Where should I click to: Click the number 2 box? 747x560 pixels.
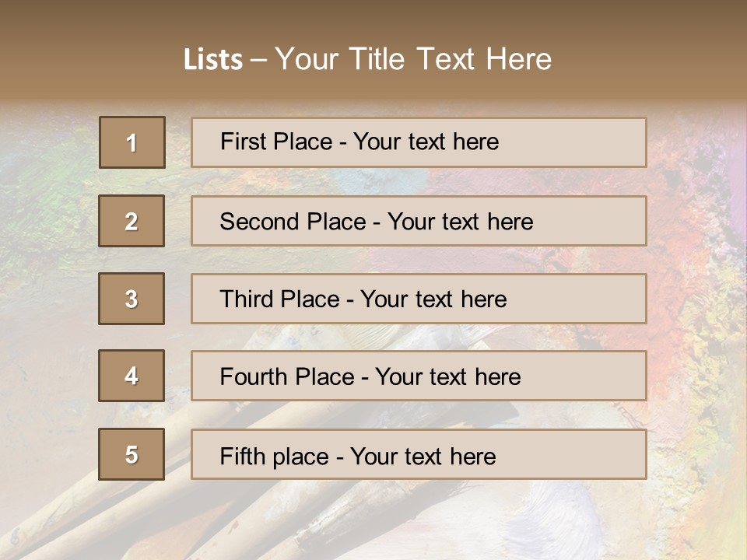132,221
